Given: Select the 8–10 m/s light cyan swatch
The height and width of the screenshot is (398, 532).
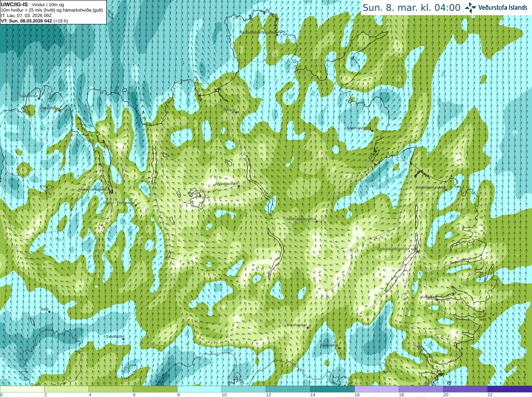Looking at the screenshot, I should click(x=199, y=389).
